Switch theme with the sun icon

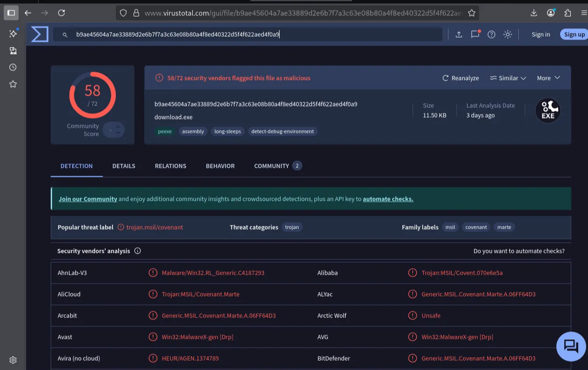pyautogui.click(x=508, y=34)
